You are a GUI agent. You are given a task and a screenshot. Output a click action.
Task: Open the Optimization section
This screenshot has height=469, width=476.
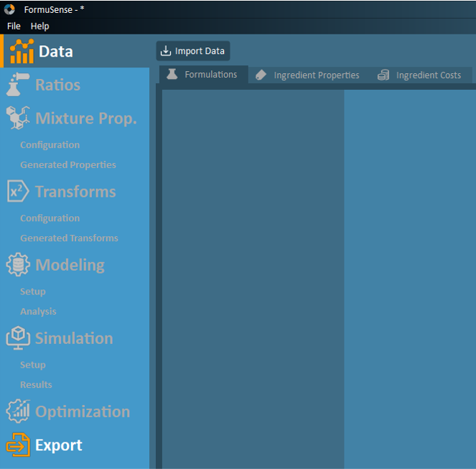[83, 412]
